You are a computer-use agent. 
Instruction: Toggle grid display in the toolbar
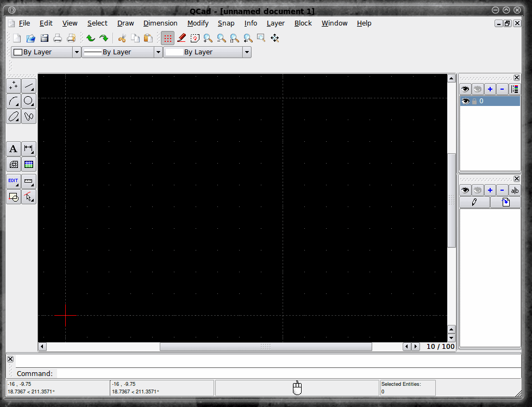coord(167,38)
